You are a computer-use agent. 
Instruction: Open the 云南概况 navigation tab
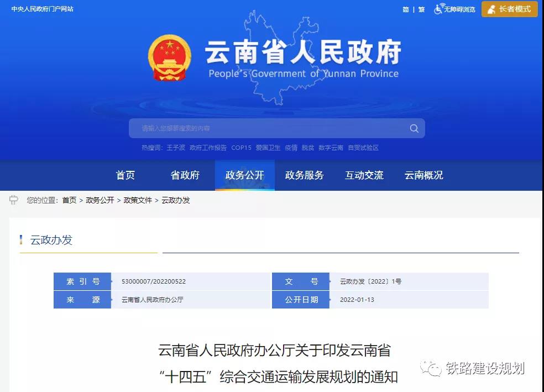coord(423,175)
